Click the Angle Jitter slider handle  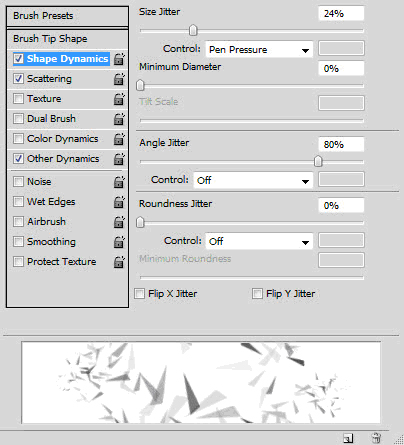(x=318, y=161)
